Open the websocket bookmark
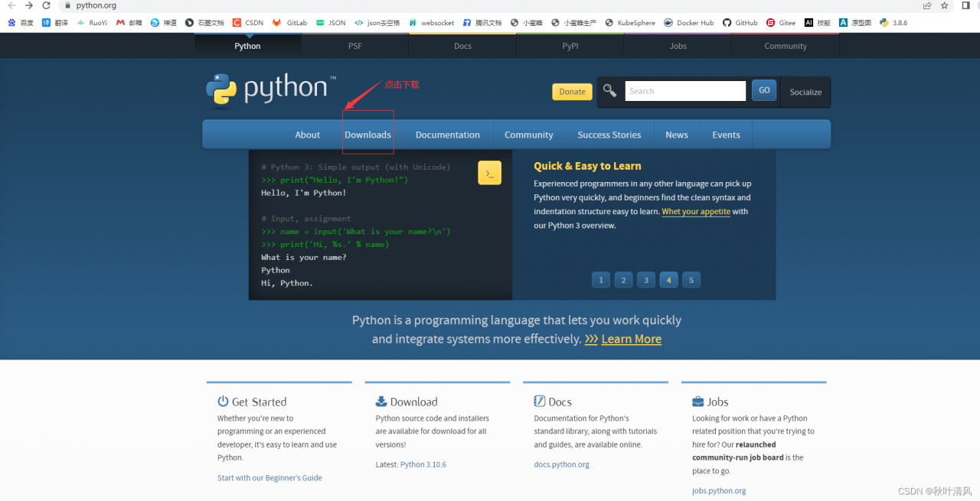The height and width of the screenshot is (501, 980). pos(432,23)
